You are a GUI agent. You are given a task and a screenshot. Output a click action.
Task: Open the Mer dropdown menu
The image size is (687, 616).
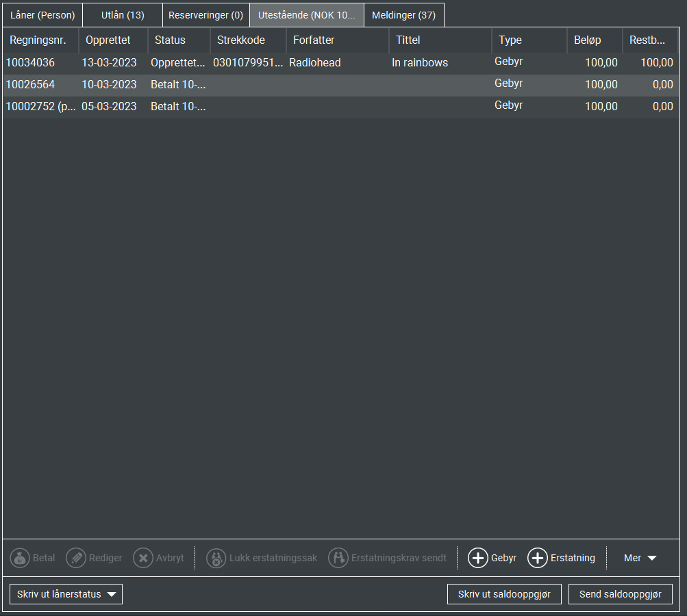tap(640, 559)
